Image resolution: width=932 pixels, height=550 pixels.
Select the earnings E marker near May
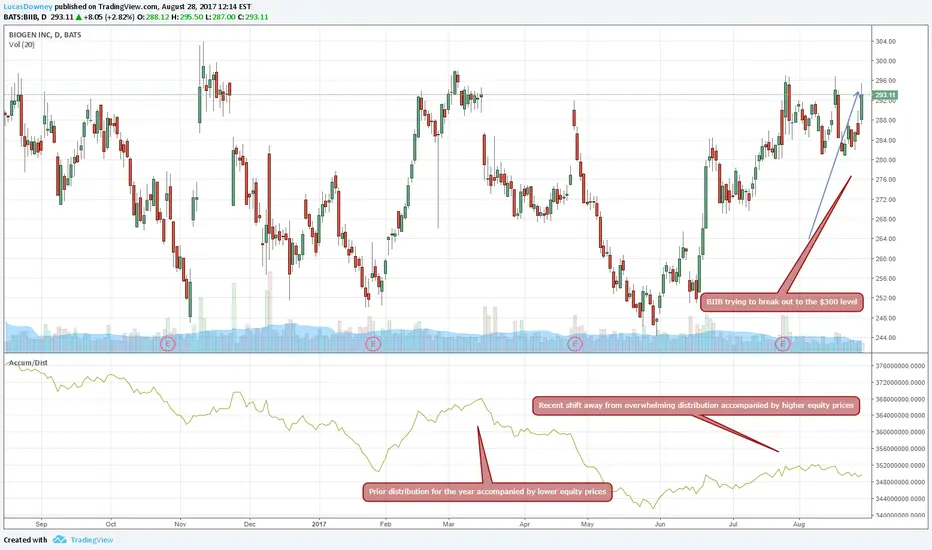[x=575, y=344]
